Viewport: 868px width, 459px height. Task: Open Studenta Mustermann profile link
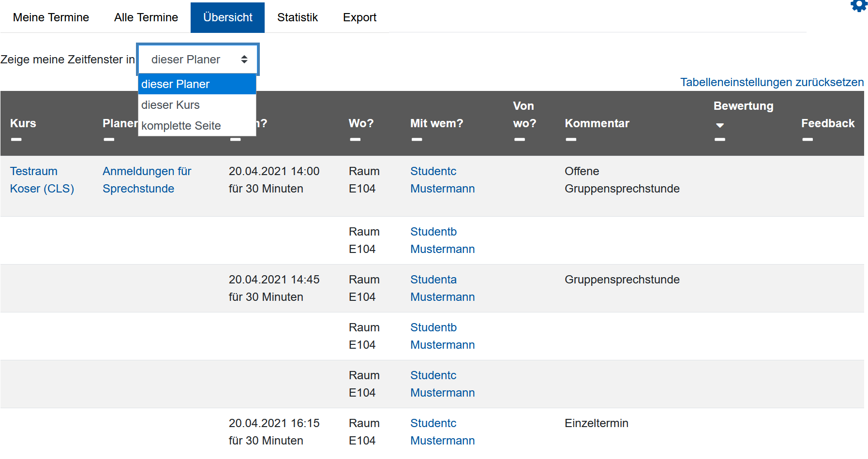(442, 288)
